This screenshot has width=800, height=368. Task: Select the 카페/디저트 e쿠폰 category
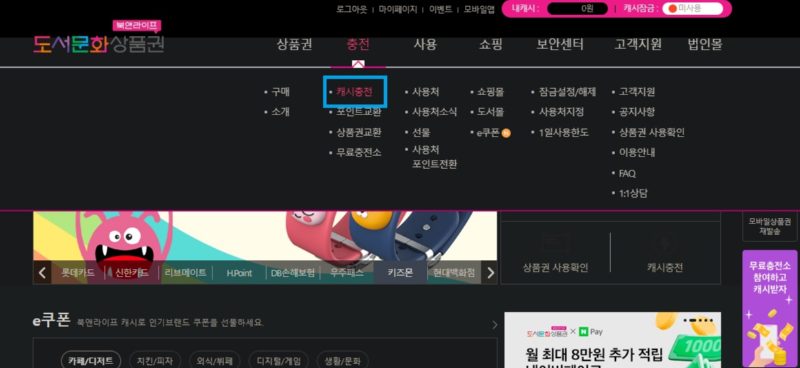pyautogui.click(x=91, y=361)
